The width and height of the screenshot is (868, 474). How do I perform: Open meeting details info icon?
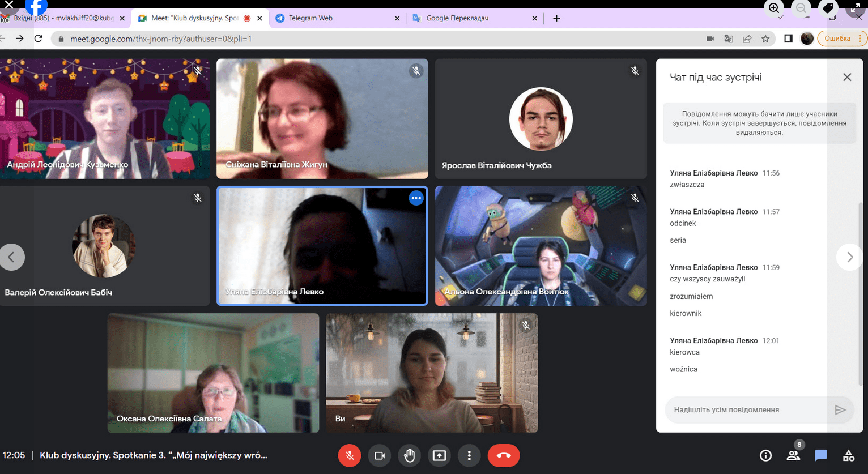click(765, 455)
